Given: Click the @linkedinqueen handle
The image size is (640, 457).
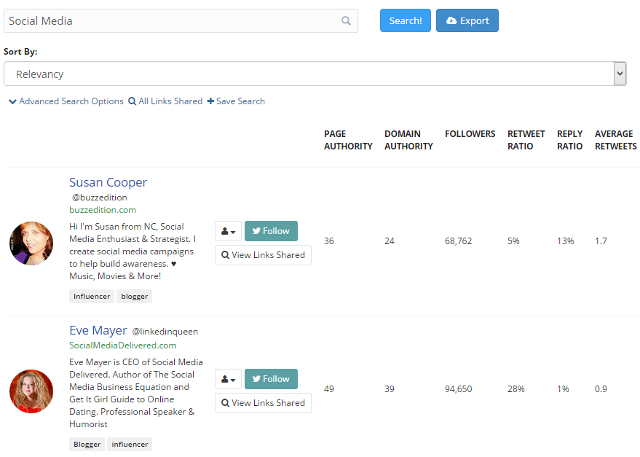Looking at the screenshot, I should (x=165, y=332).
